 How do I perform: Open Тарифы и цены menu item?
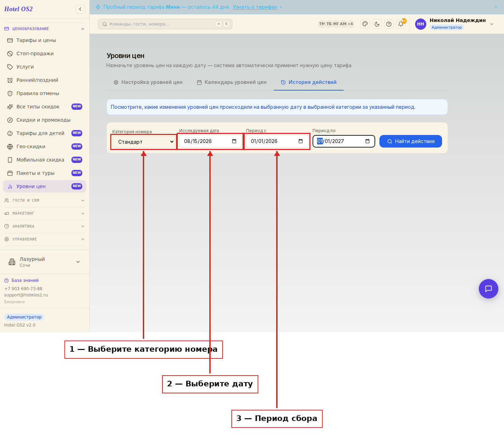[44, 40]
